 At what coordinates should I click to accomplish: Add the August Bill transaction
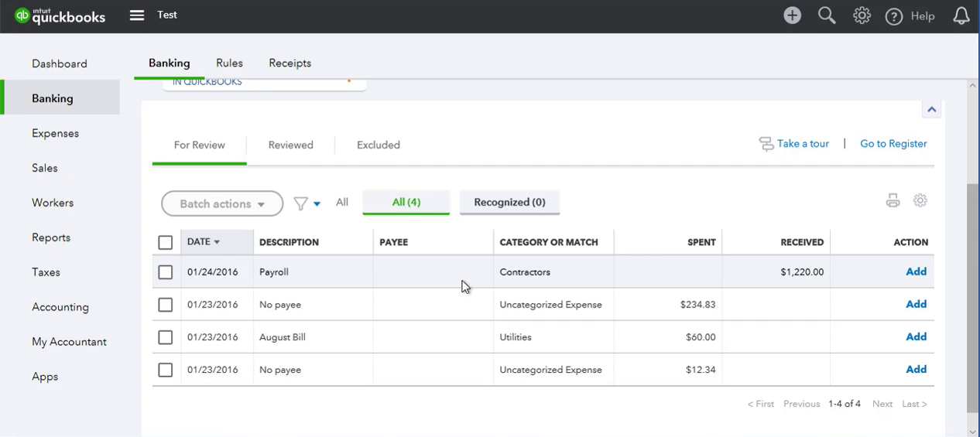[x=916, y=336]
